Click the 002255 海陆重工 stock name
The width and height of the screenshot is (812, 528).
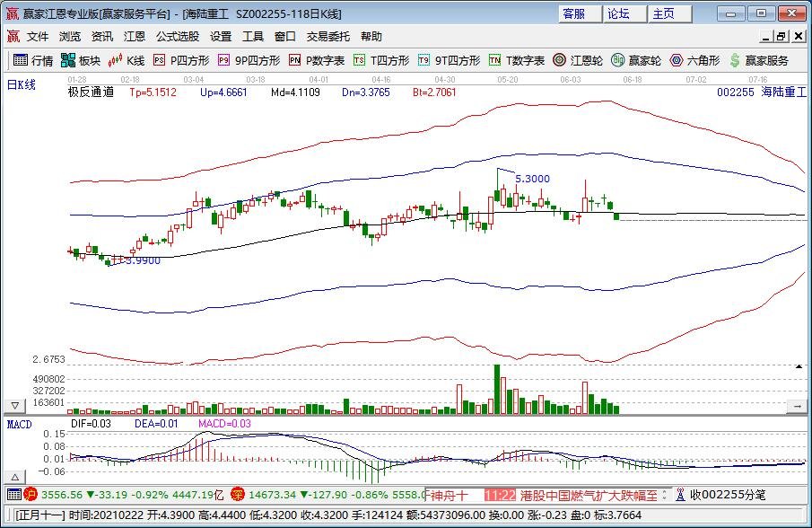(x=761, y=92)
